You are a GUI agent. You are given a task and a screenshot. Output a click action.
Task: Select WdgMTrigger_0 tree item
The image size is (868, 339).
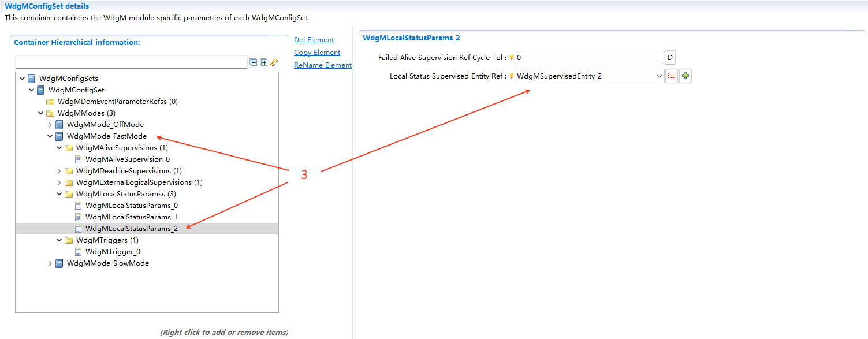[x=113, y=252]
